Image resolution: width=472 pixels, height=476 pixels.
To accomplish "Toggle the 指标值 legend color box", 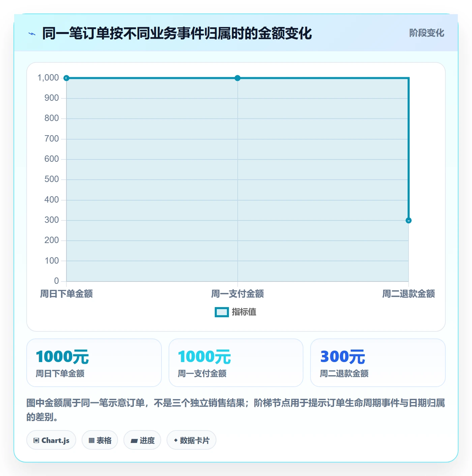I will [x=222, y=312].
